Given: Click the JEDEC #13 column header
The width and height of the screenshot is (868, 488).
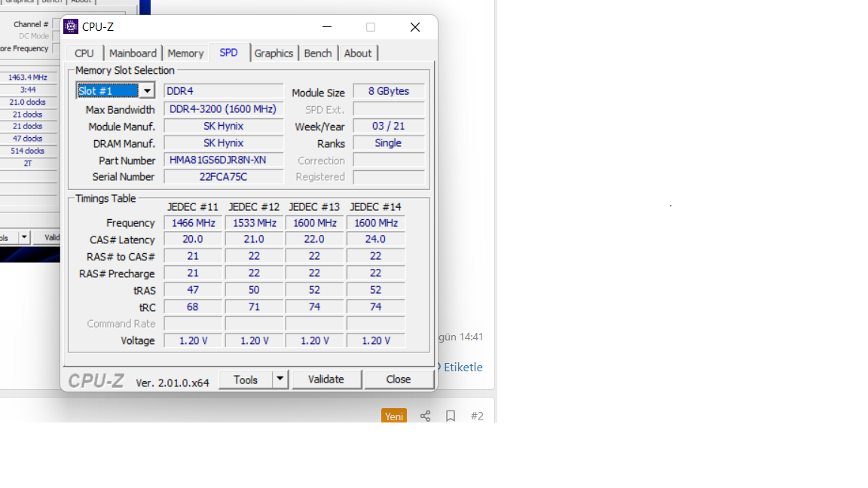Looking at the screenshot, I should (x=314, y=207).
